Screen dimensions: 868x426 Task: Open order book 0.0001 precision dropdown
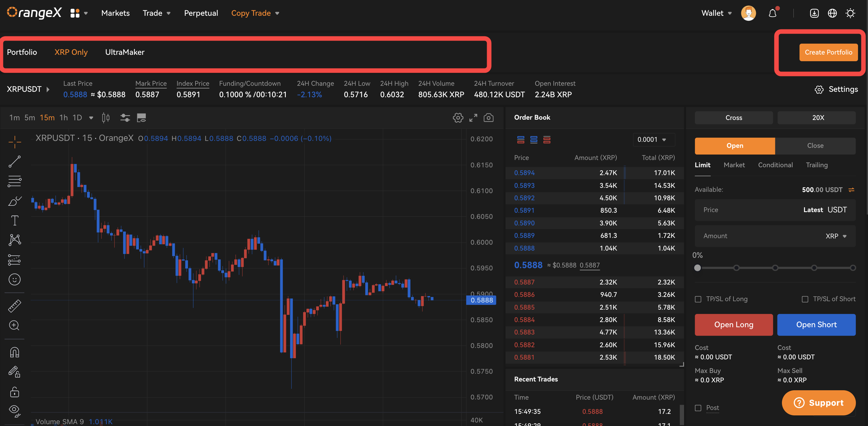coord(653,139)
